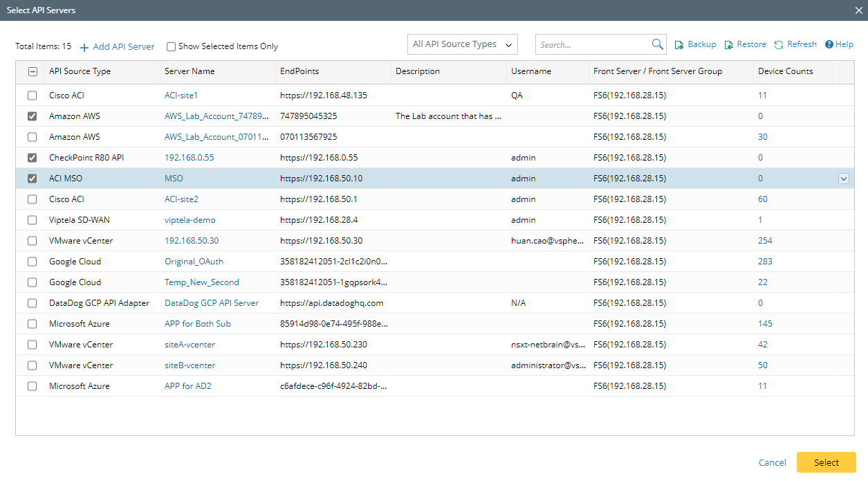The width and height of the screenshot is (868, 481).
Task: Expand the MSO row dropdown arrow
Action: tap(843, 179)
